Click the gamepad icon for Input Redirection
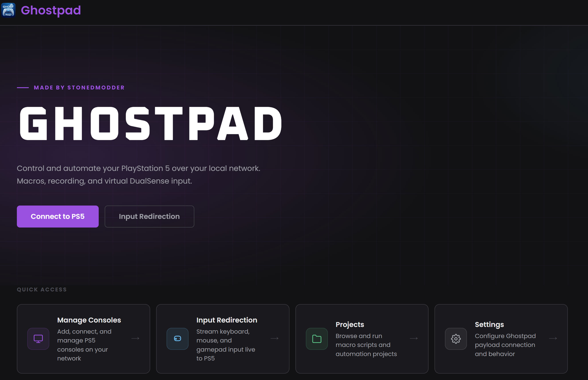 (x=177, y=338)
